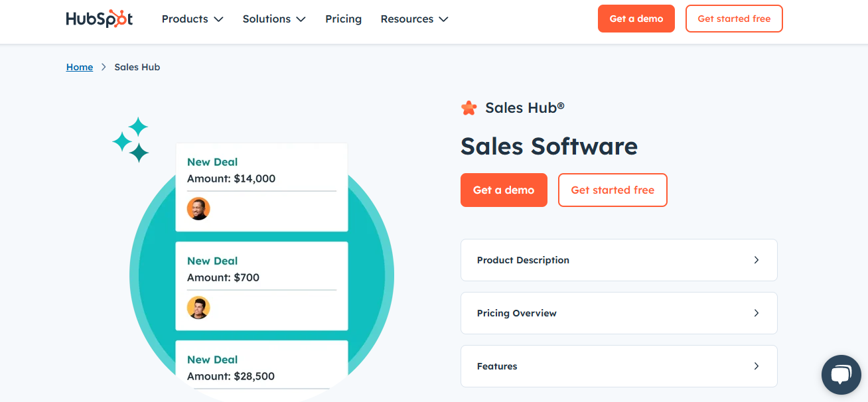Click New Deal title above Amount: $700
This screenshot has width=868, height=402.
pyautogui.click(x=212, y=261)
